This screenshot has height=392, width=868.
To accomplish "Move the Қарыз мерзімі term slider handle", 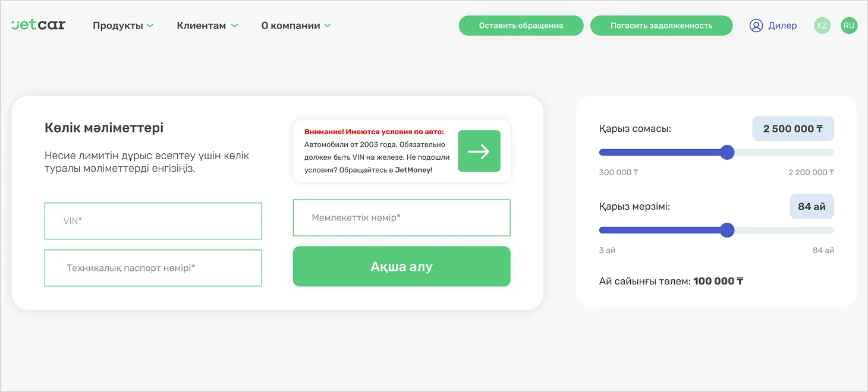I will [x=727, y=230].
